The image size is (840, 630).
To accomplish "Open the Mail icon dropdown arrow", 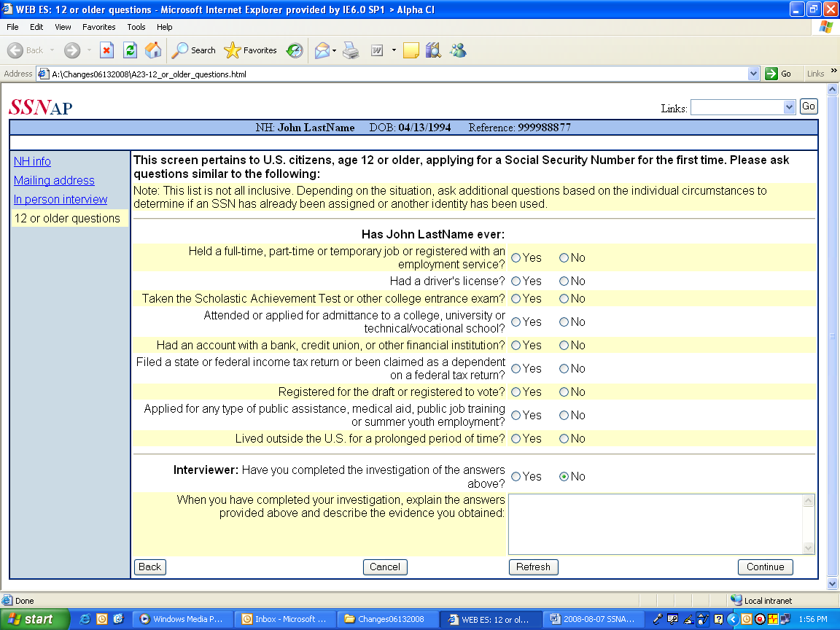I will coord(335,50).
